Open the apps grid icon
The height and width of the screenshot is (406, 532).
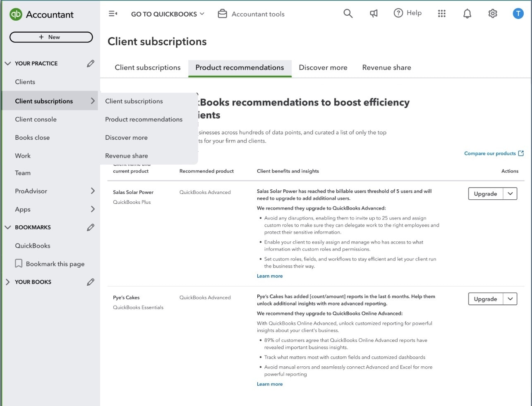click(x=442, y=14)
